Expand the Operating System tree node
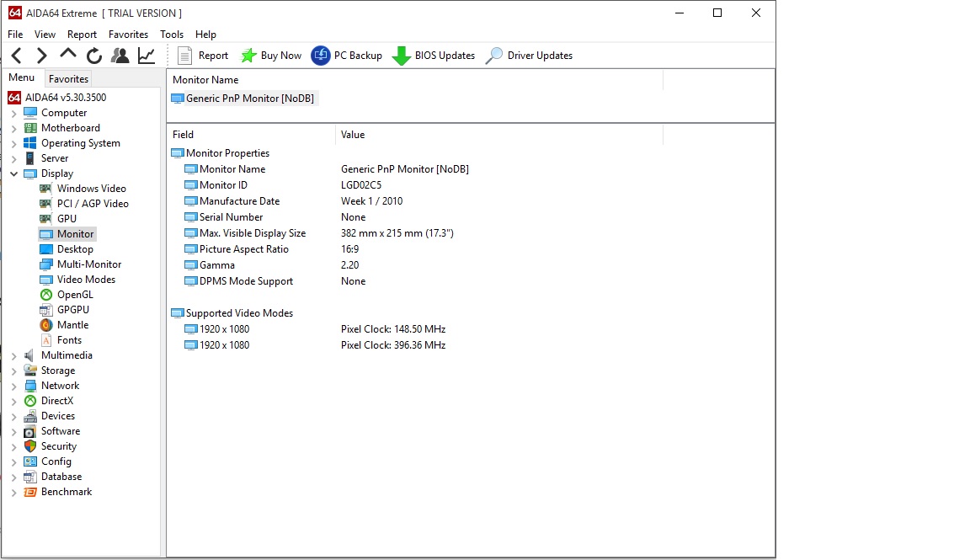Image resolution: width=970 pixels, height=560 pixels. [x=14, y=143]
